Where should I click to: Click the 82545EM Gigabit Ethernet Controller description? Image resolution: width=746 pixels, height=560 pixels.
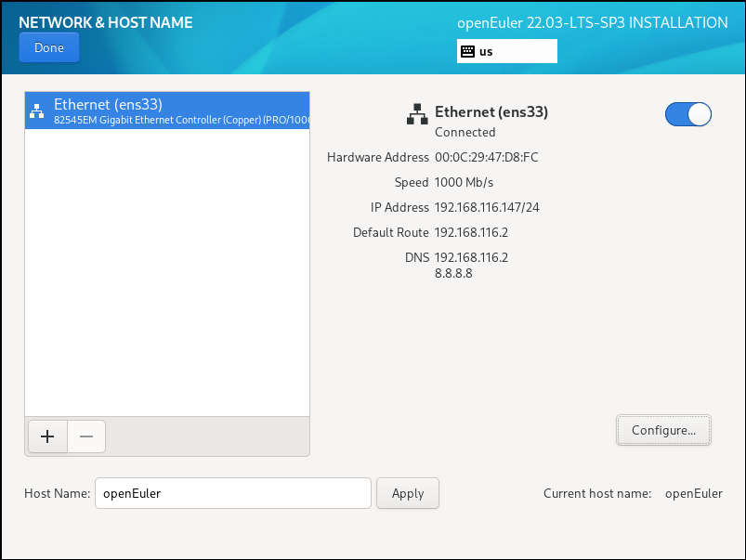(181, 120)
